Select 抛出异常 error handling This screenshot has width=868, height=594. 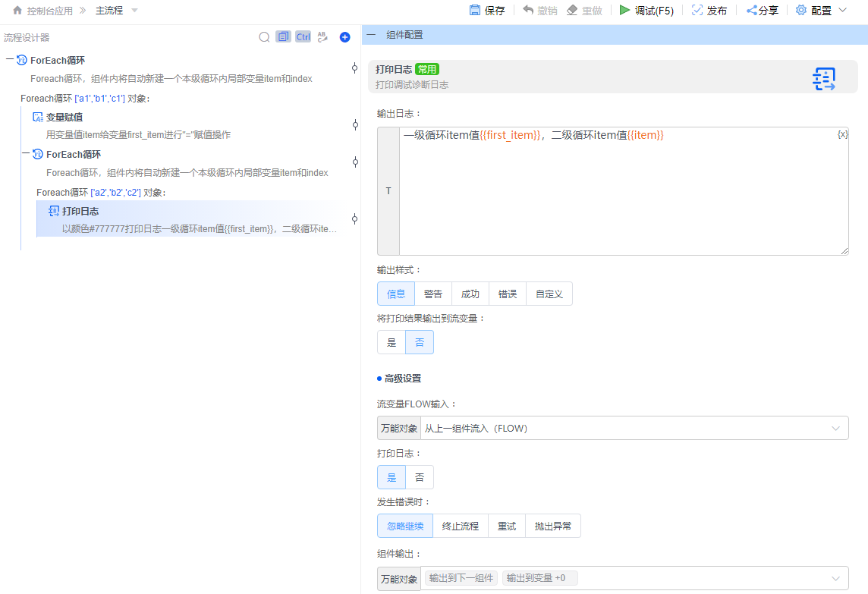coord(552,526)
